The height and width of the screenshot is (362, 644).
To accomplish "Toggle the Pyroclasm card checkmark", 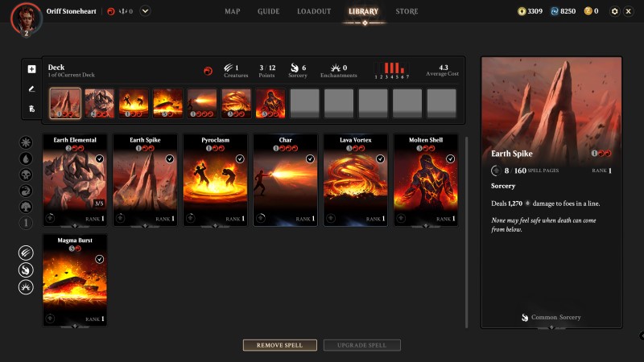I will (240, 159).
